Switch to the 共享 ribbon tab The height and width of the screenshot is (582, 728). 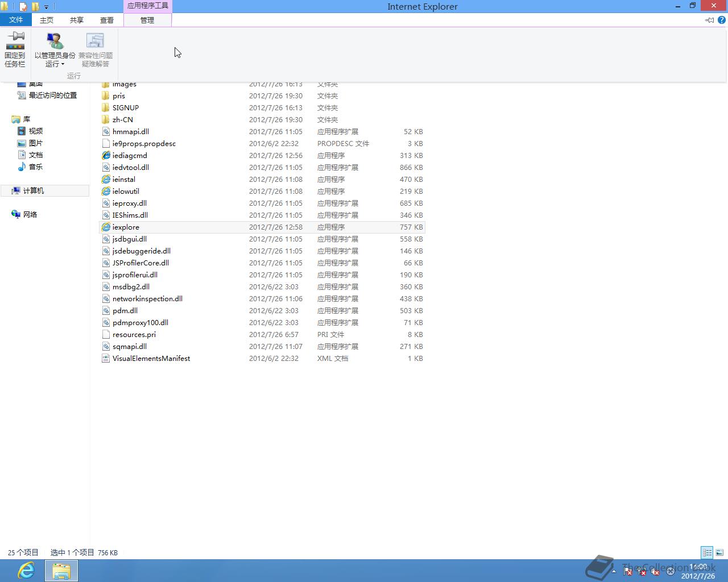76,20
